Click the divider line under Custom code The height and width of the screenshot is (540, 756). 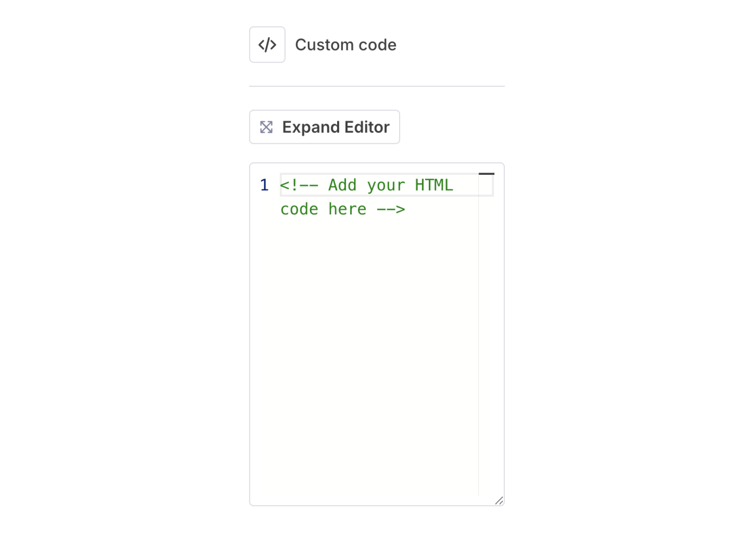coord(376,86)
